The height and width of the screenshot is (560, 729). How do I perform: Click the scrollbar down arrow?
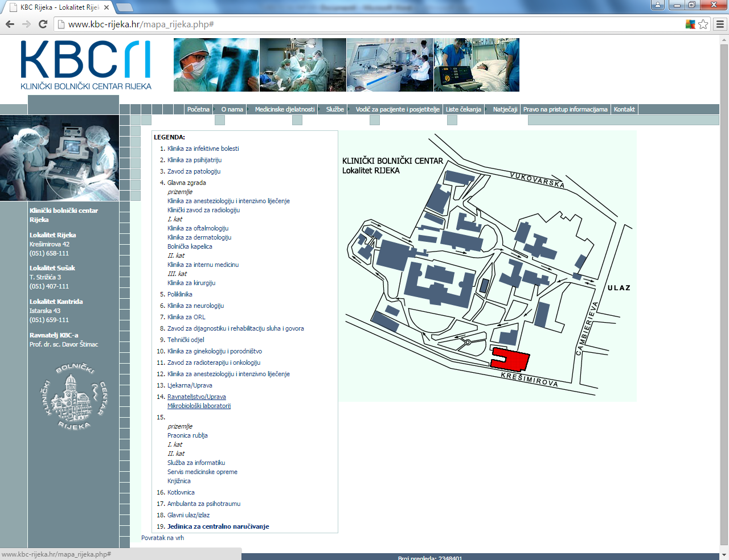(x=724, y=555)
